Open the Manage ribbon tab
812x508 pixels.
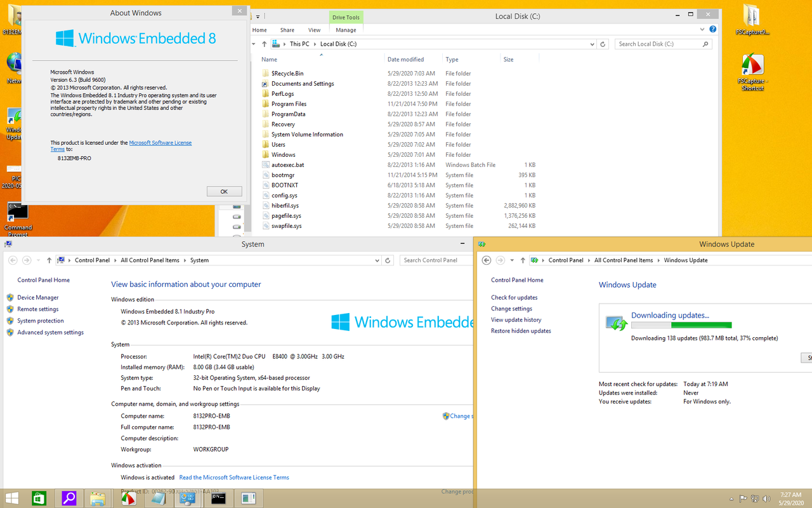tap(346, 30)
